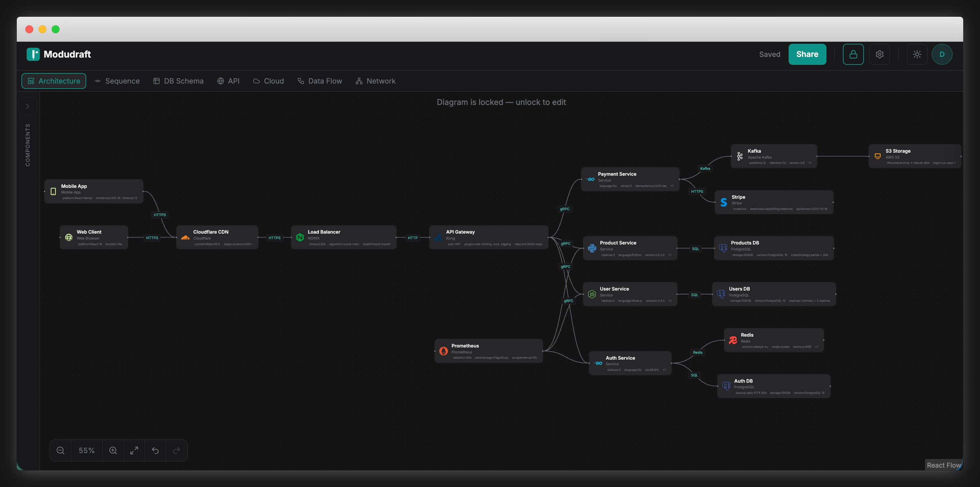
Task: Click SQL label before Products DB
Action: (x=696, y=249)
